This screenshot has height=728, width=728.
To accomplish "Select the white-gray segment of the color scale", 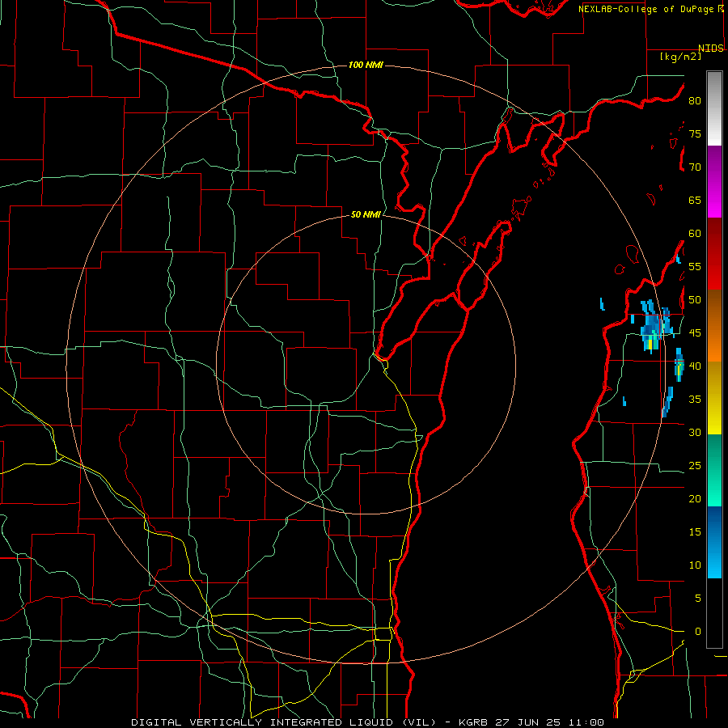I will click(x=714, y=108).
